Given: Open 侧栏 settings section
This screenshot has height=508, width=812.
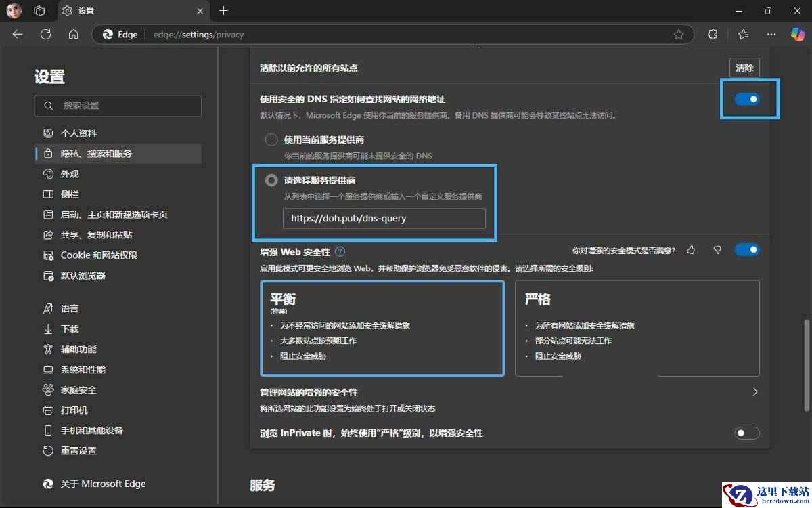Looking at the screenshot, I should [x=118, y=194].
